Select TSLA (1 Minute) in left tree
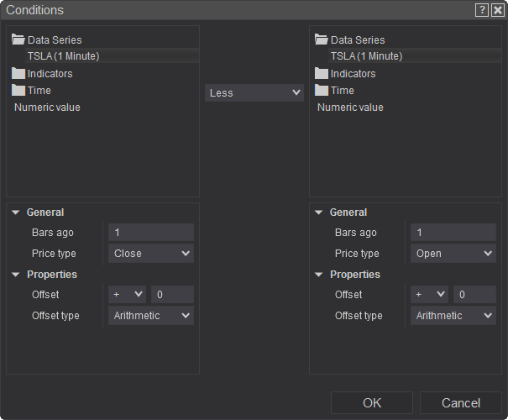 click(64, 56)
